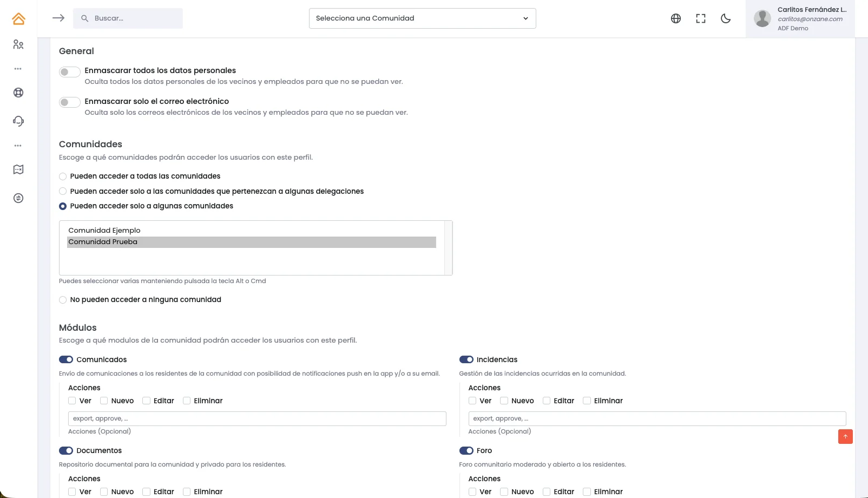Viewport: 868px width, 498px height.
Task: Check Ver under Comunicados actions
Action: [72, 401]
